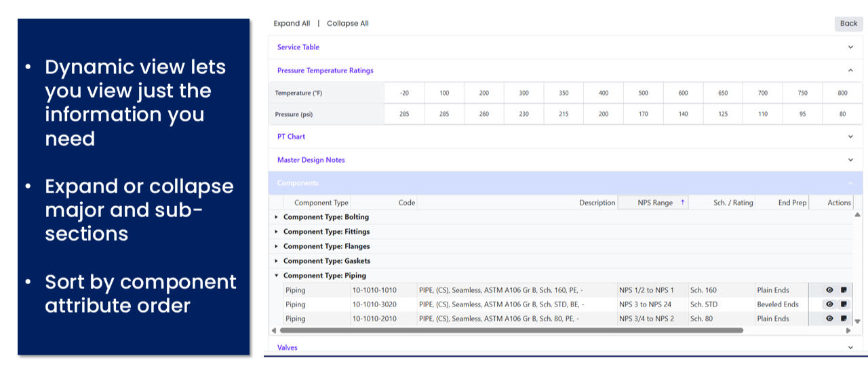Open the note icon for piping 10-1010-3020
Screen dimensions: 868x375
[844, 304]
